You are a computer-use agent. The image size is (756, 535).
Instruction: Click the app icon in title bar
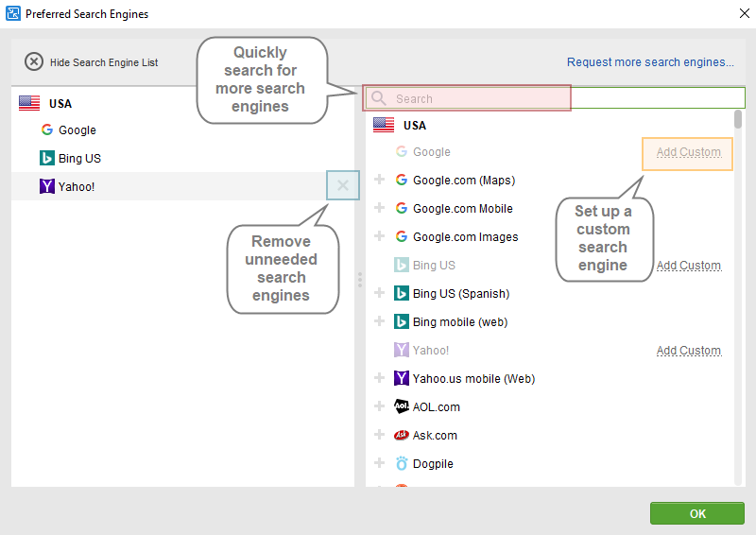point(13,13)
